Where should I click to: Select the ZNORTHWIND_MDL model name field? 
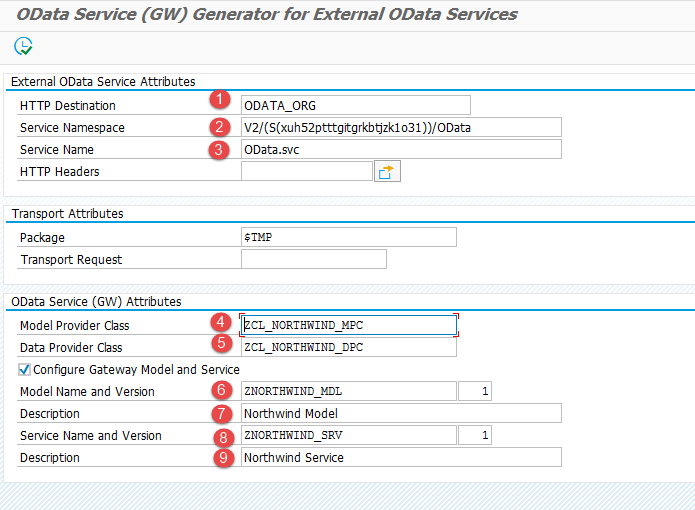pos(348,391)
